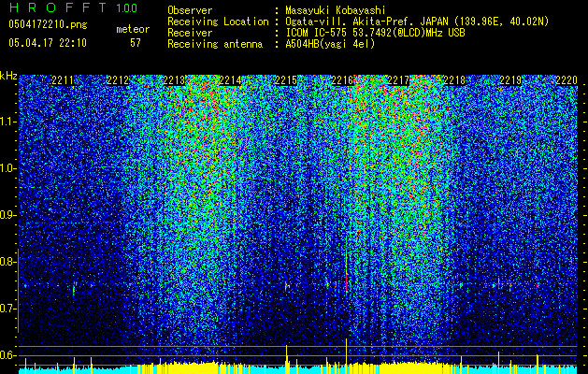Click the 2220 time marker
Viewport: 588px width, 374px height.
point(566,80)
